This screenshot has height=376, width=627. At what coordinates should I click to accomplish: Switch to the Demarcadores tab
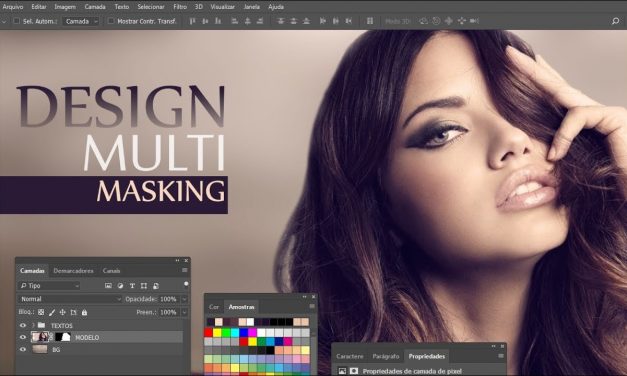(73, 271)
